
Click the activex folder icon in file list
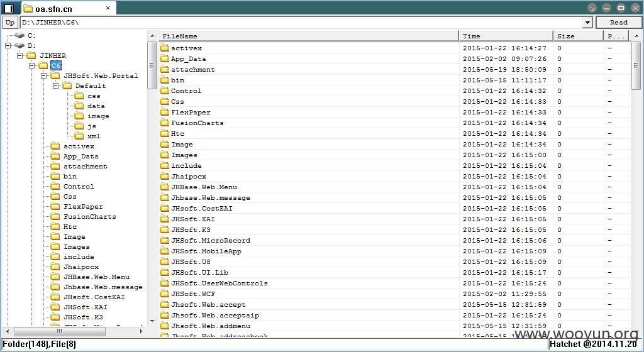click(165, 48)
